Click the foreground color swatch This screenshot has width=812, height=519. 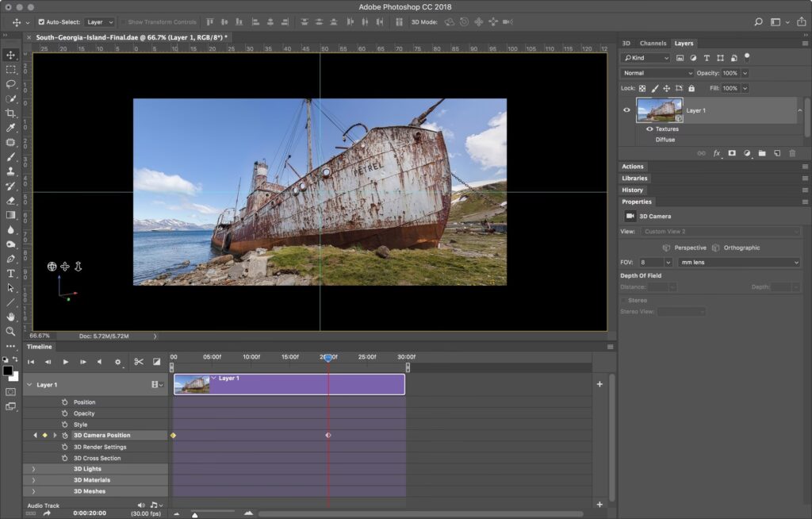pyautogui.click(x=7, y=371)
